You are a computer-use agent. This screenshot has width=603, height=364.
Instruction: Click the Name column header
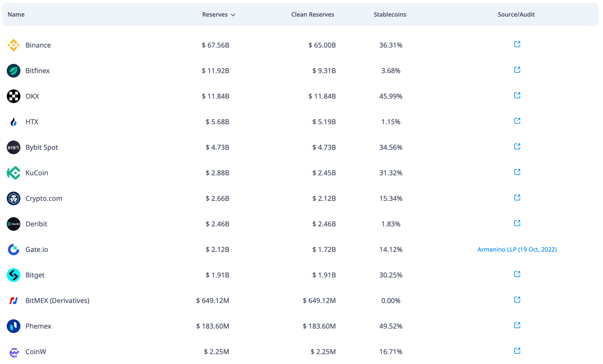(x=16, y=14)
